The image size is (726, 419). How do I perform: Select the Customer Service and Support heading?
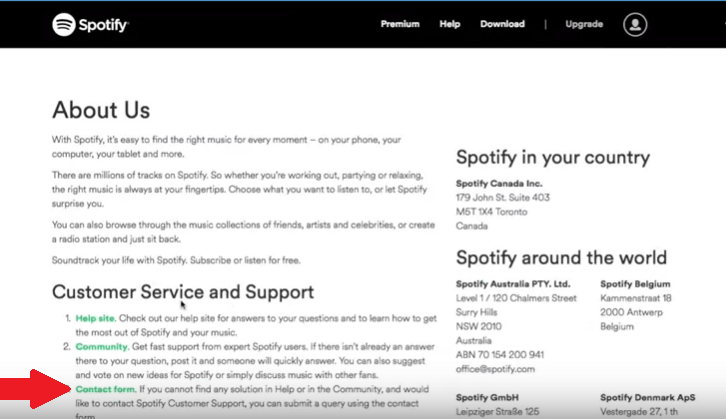(183, 292)
